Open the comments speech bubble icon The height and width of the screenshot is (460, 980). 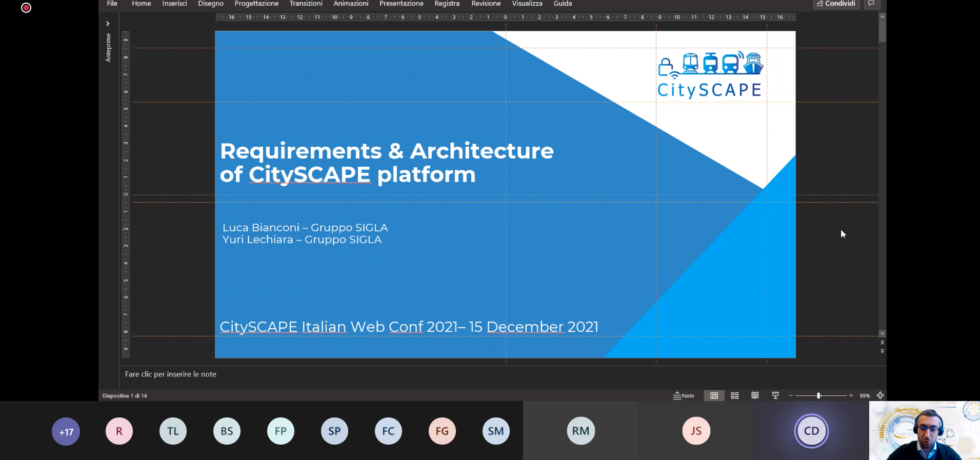pos(871,4)
